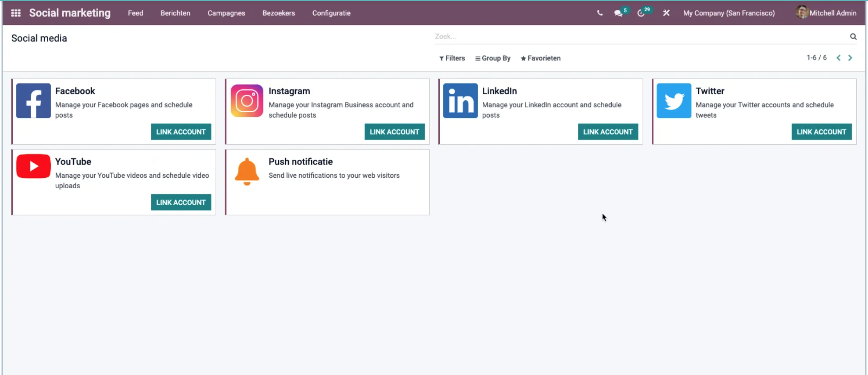Screen dimensions: 868x375
Task: Click the push notification bell icon
Action: (247, 171)
